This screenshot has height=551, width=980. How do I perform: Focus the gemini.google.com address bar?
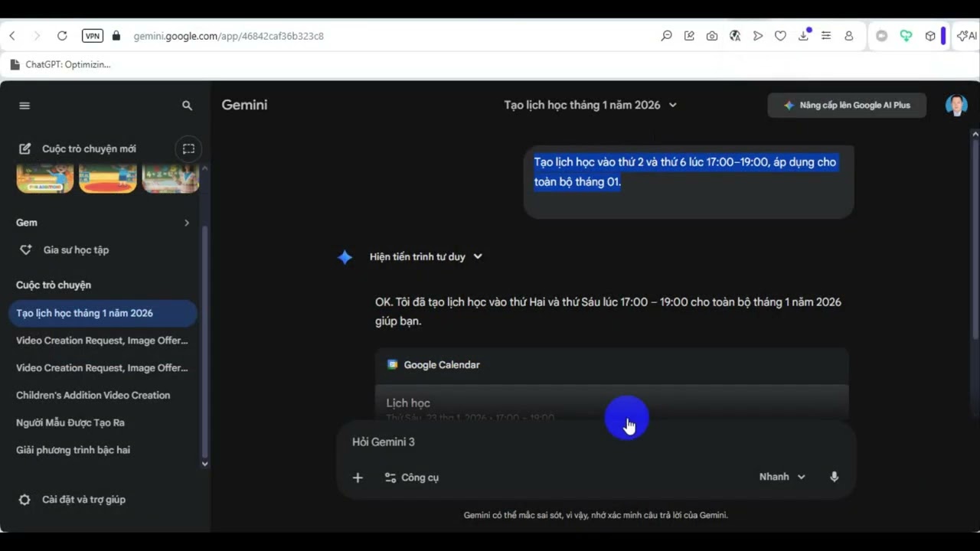pyautogui.click(x=229, y=36)
